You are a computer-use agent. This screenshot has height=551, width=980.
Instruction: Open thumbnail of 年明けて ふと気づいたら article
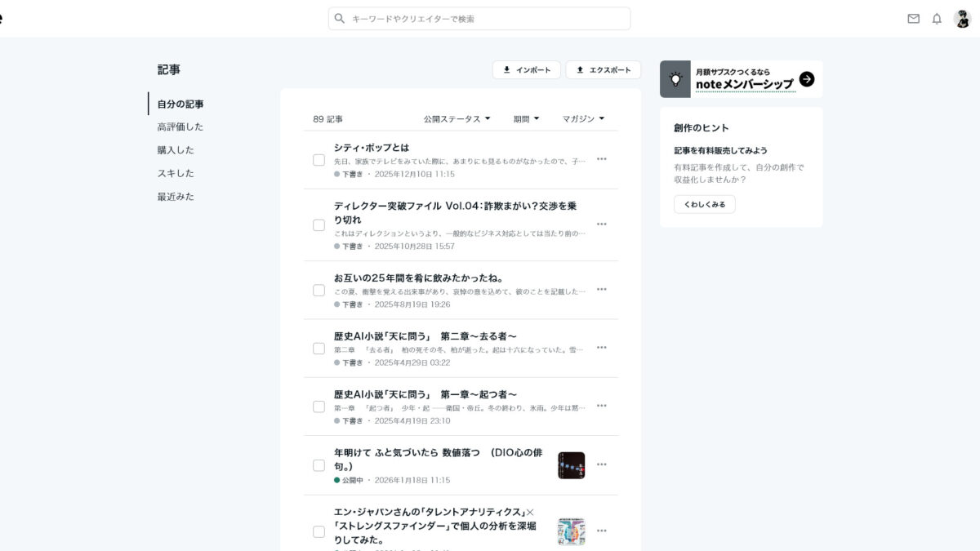571,465
